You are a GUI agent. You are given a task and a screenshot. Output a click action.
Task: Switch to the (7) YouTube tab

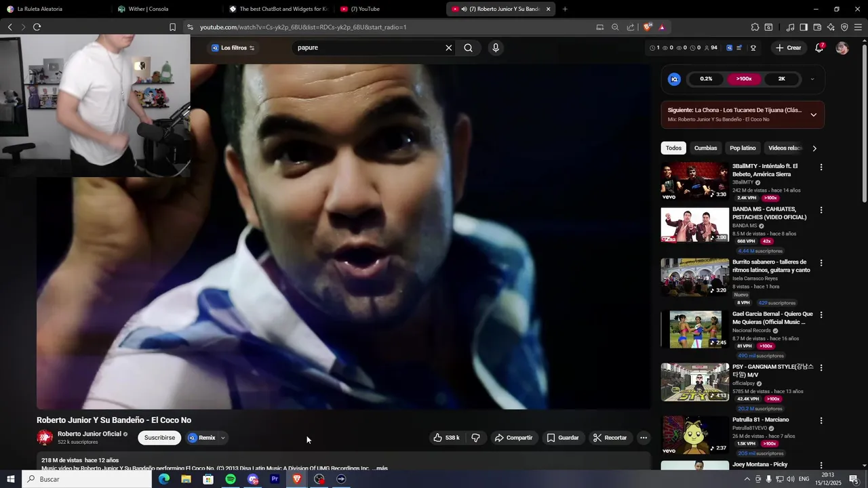tap(390, 9)
